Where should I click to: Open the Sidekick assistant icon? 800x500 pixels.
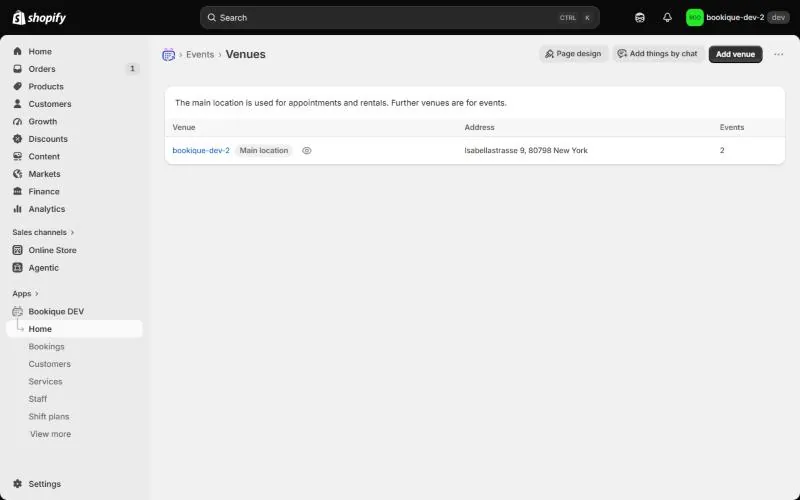click(x=640, y=17)
